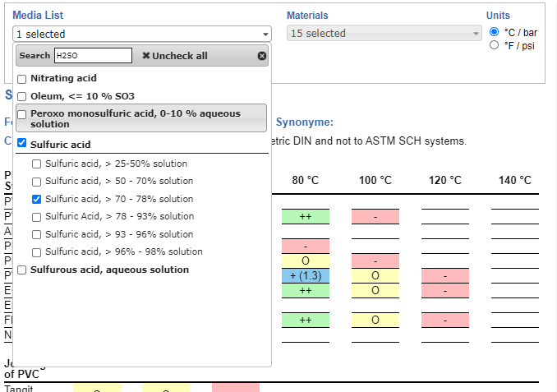This screenshot has width=557, height=392.
Task: Click the green ++ cell in first row
Action: [x=305, y=216]
